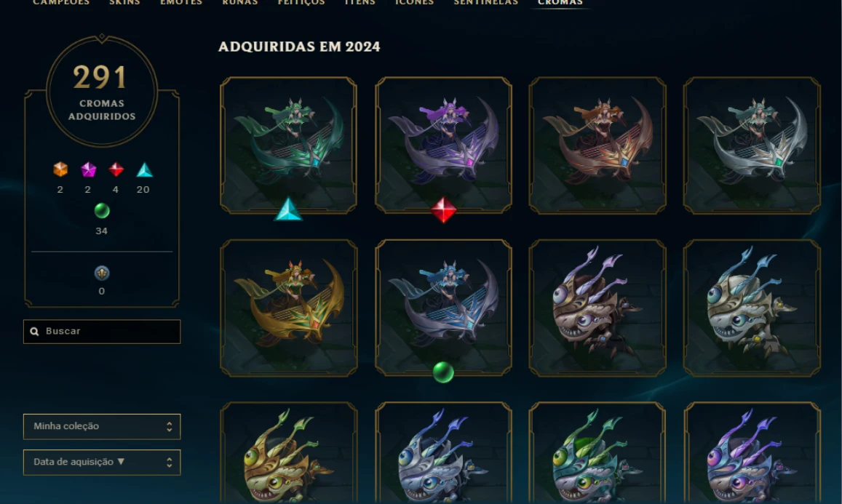The image size is (842, 504).
Task: Click the cyan triangle gem icon in sidebar
Action: pos(144,169)
